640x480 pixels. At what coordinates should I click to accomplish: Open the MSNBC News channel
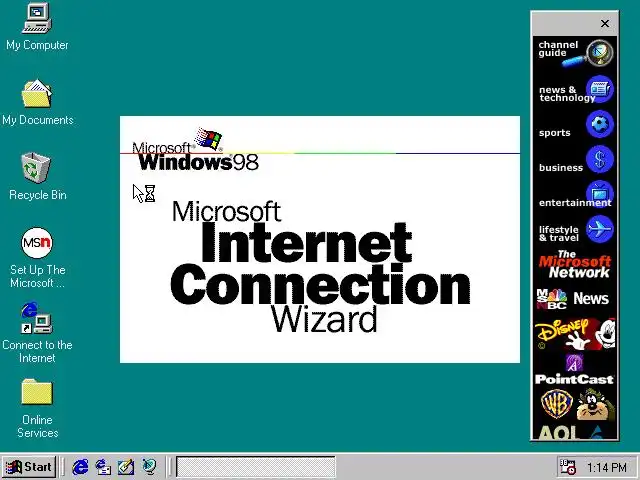pos(575,299)
